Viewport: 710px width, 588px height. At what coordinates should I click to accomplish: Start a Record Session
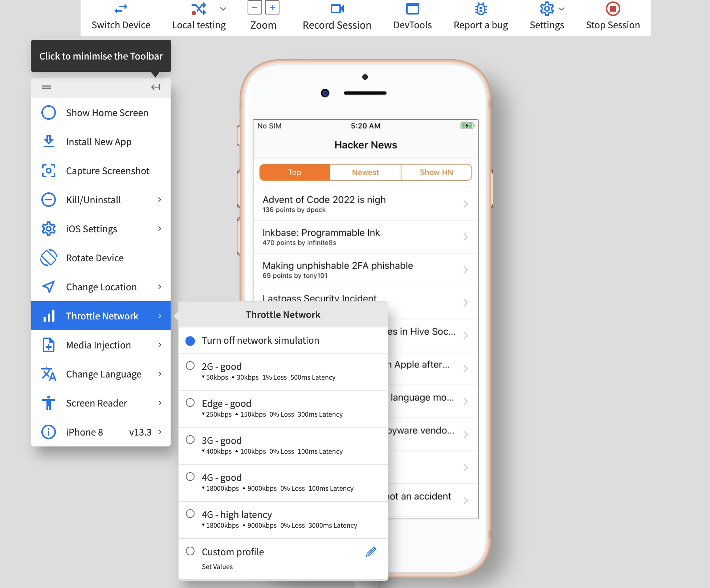coord(337,9)
